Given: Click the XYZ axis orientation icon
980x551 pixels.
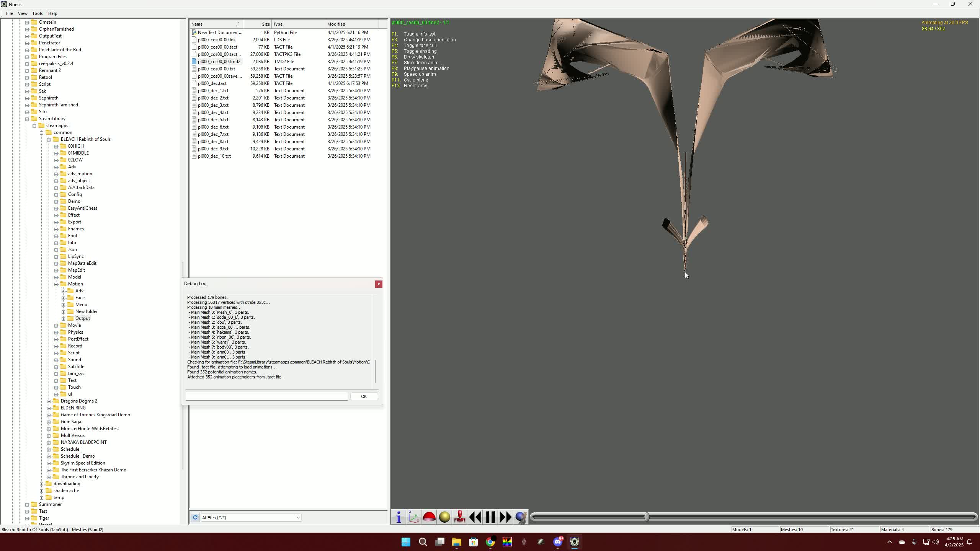Looking at the screenshot, I should (413, 517).
